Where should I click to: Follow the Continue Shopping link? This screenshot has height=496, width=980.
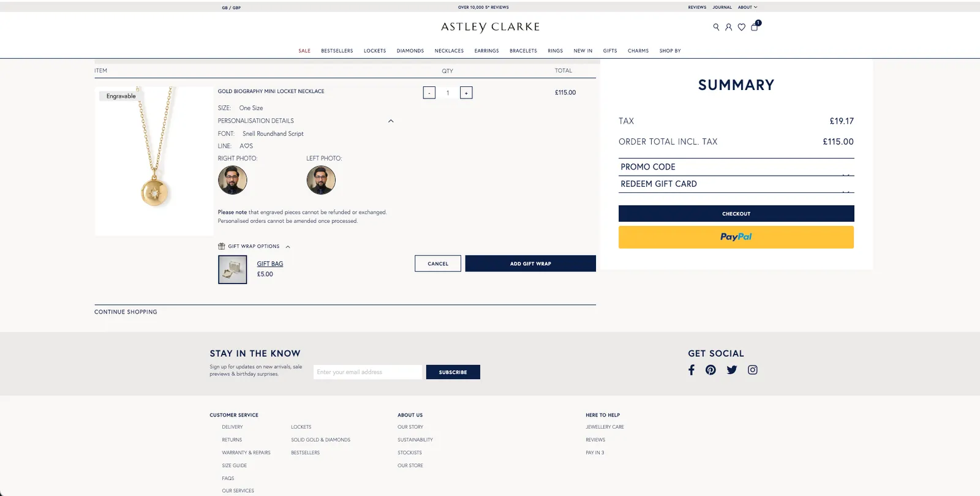point(126,312)
